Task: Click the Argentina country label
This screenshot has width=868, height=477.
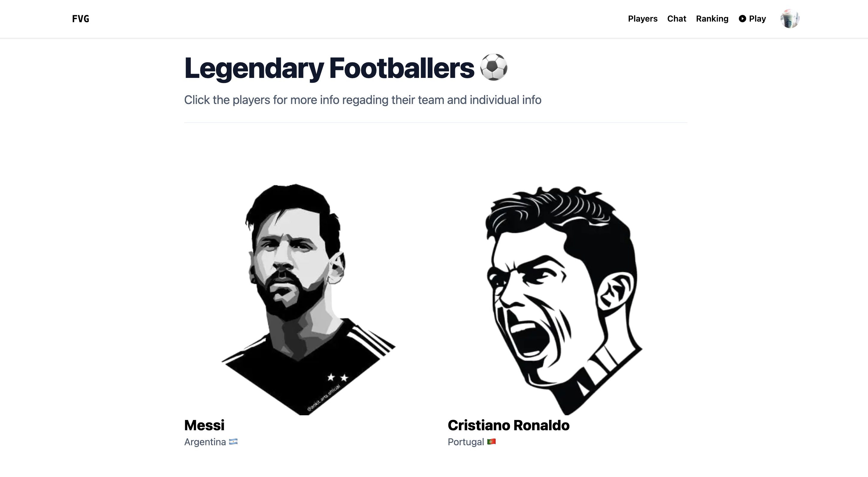Action: [205, 442]
